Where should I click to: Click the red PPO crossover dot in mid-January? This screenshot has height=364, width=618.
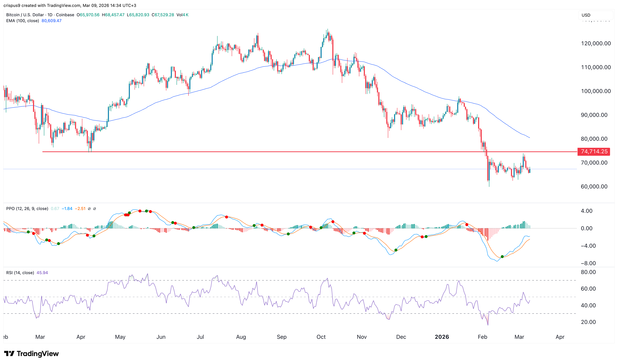tap(467, 225)
